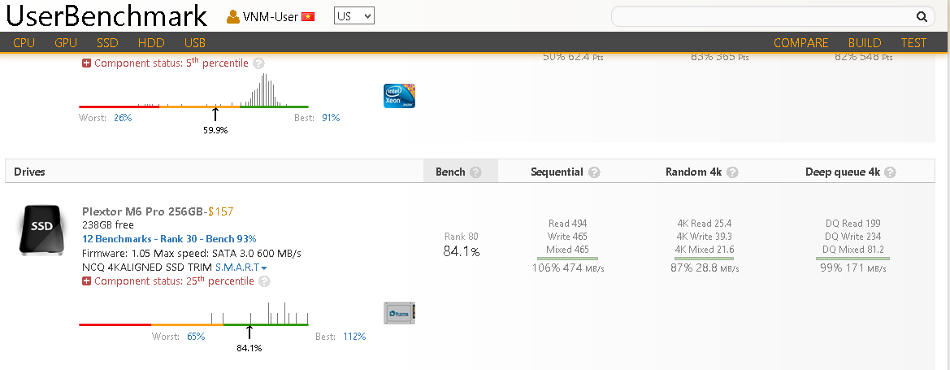Click the Deep queue 4k help icon
This screenshot has height=370, width=950.
(x=890, y=173)
